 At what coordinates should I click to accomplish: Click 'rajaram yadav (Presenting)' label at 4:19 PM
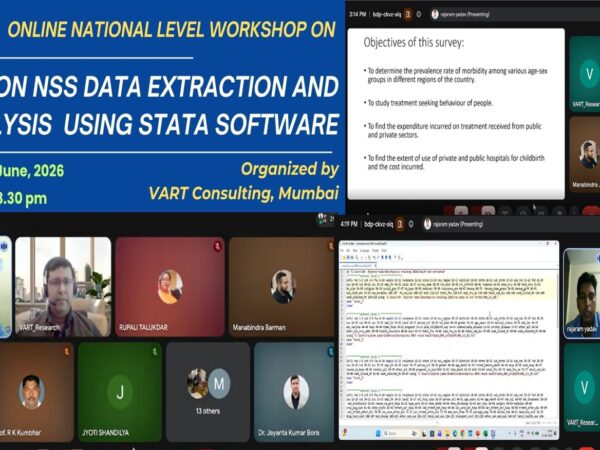(x=458, y=224)
